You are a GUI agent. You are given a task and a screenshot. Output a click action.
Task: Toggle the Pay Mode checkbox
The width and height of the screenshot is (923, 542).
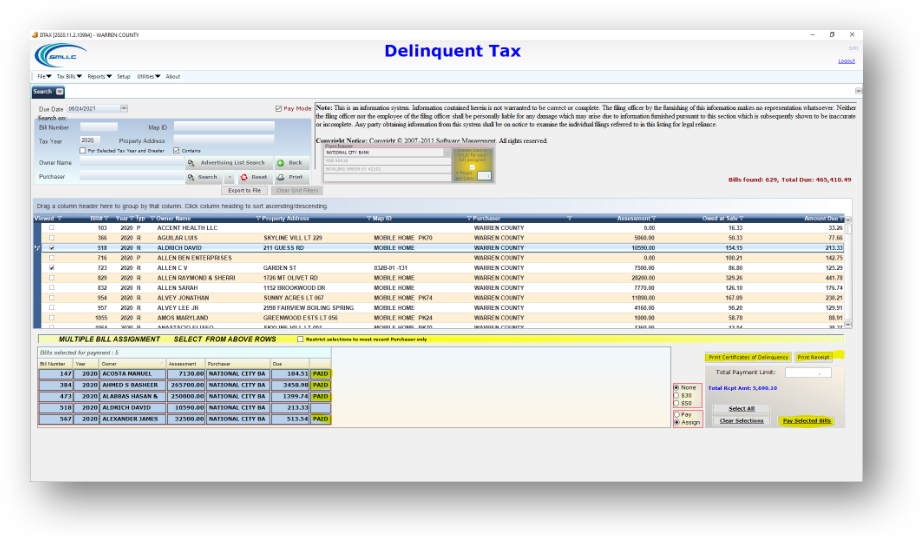(279, 108)
